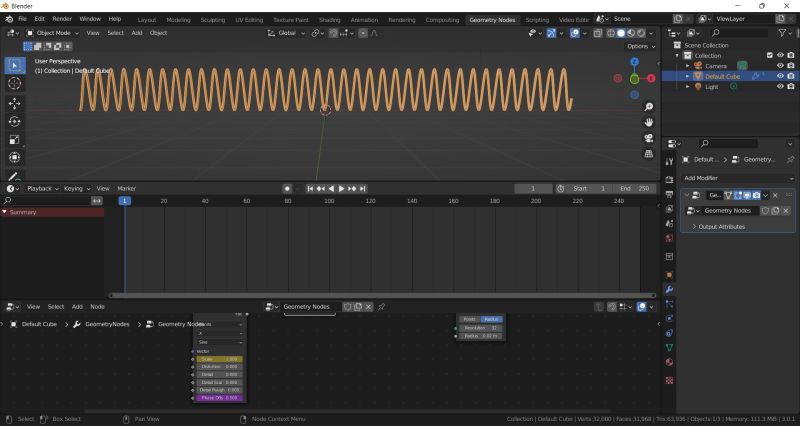Open the Playback dropdown in timeline
The width and height of the screenshot is (800, 426).
(42, 188)
